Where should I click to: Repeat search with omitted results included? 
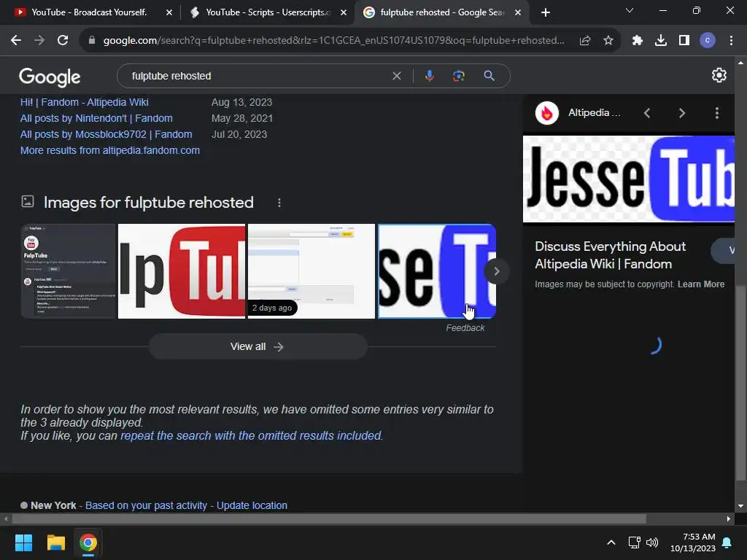click(x=251, y=436)
